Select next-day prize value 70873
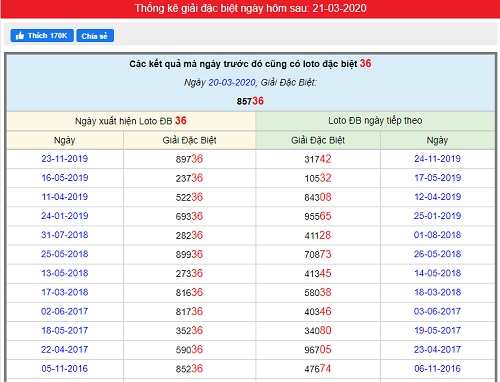The width and height of the screenshot is (500, 382). 318,254
